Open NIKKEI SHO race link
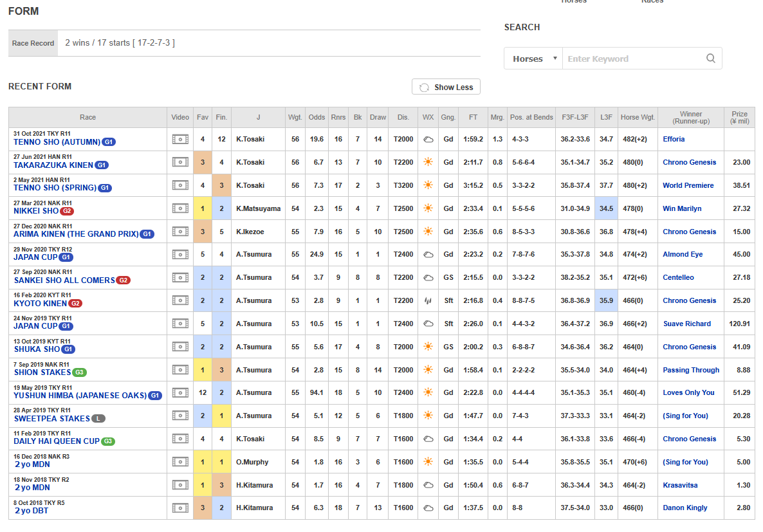 pyautogui.click(x=36, y=211)
